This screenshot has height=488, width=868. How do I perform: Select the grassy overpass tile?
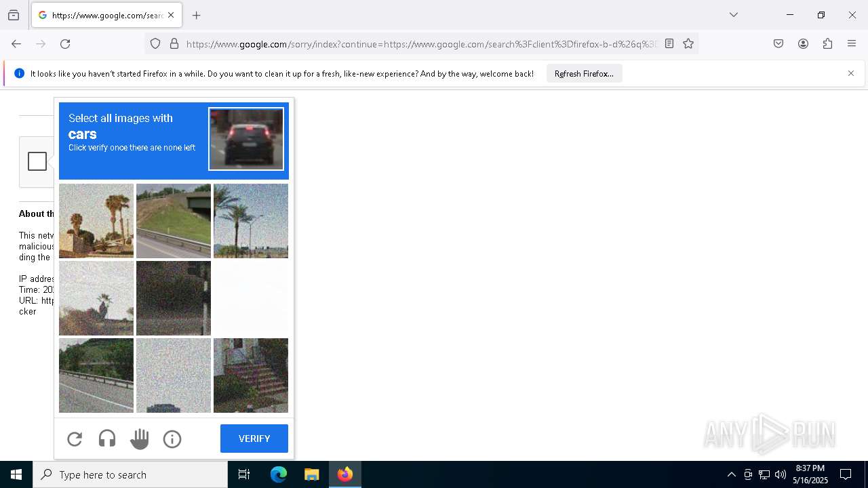pyautogui.click(x=174, y=221)
